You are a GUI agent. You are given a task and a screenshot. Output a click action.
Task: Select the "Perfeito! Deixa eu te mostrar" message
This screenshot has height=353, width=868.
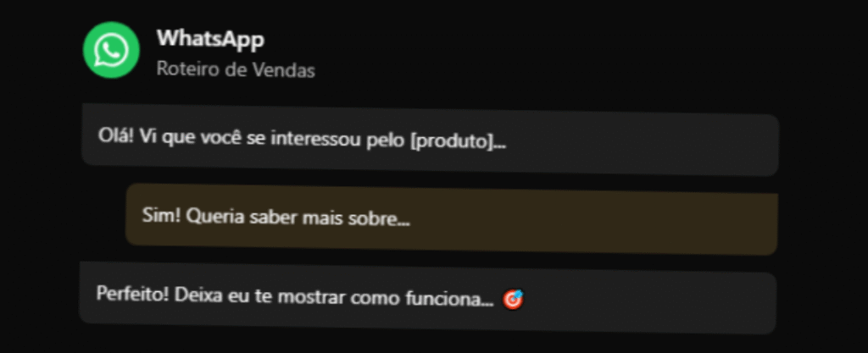tap(427, 297)
